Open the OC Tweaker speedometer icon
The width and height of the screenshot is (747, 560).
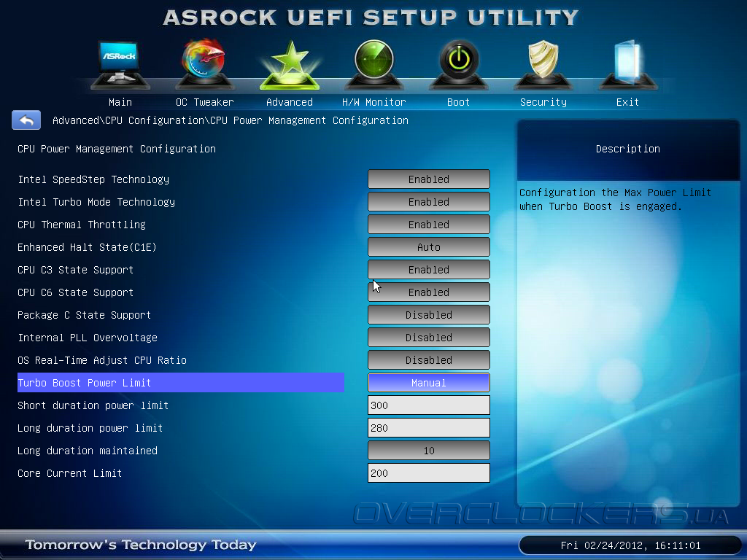point(204,64)
